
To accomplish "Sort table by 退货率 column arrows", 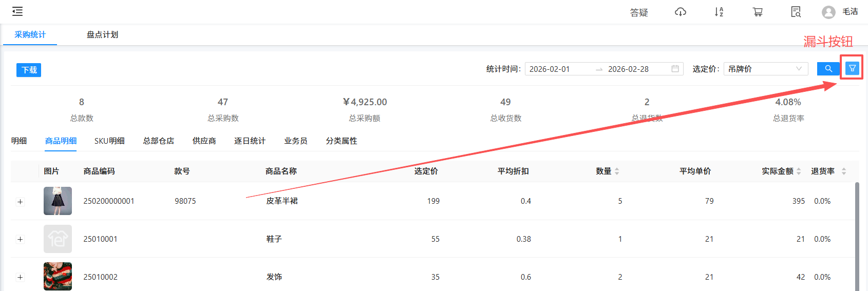I will [x=843, y=171].
